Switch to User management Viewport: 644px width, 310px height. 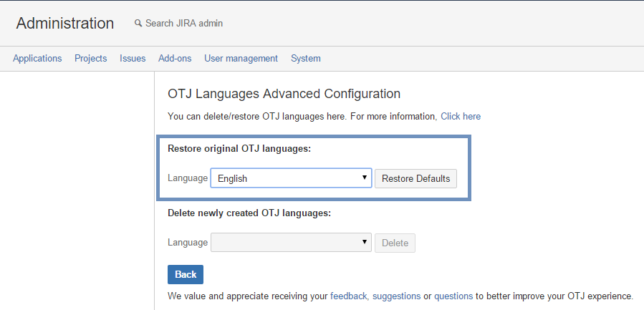tap(241, 58)
